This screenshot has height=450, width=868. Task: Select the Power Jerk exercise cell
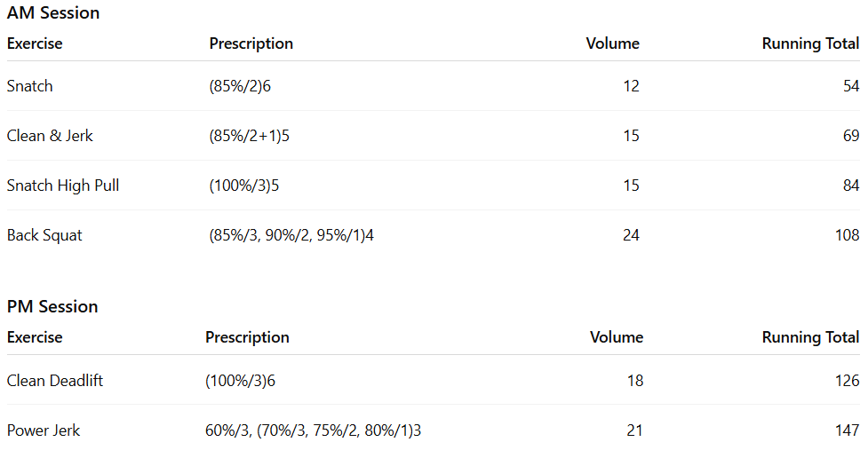(44, 430)
